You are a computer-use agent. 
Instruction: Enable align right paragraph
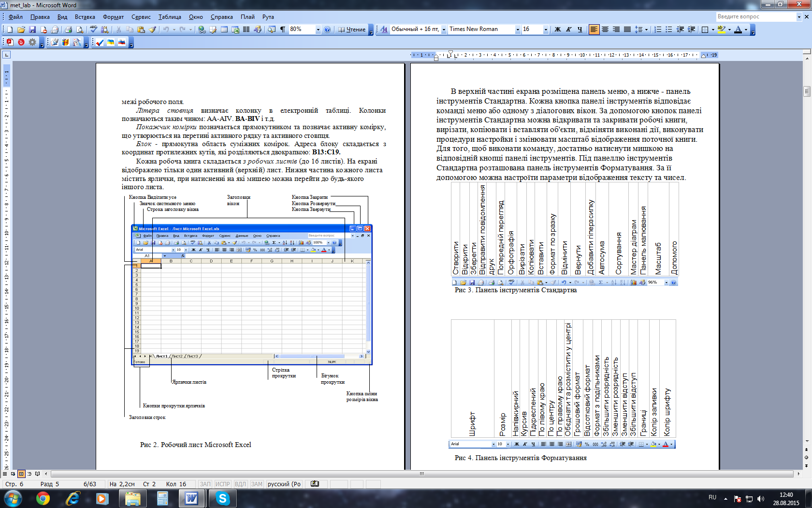616,30
